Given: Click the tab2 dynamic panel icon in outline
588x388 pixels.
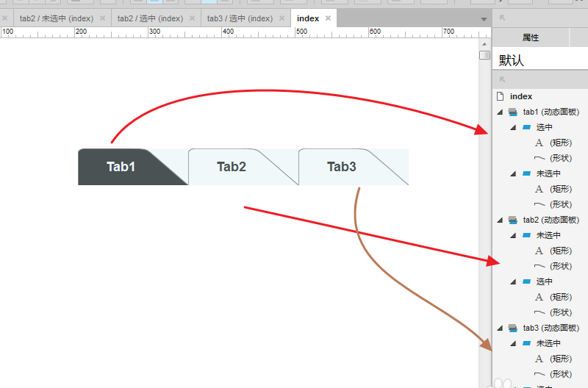Looking at the screenshot, I should coord(512,220).
